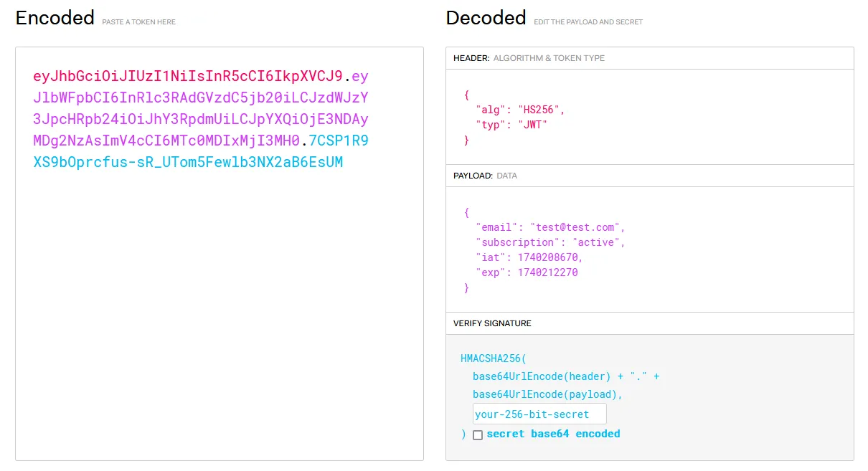The height and width of the screenshot is (471, 868).
Task: Click the HEADER: ALGORITHM & TOKEN TYPE label
Action: click(x=529, y=58)
